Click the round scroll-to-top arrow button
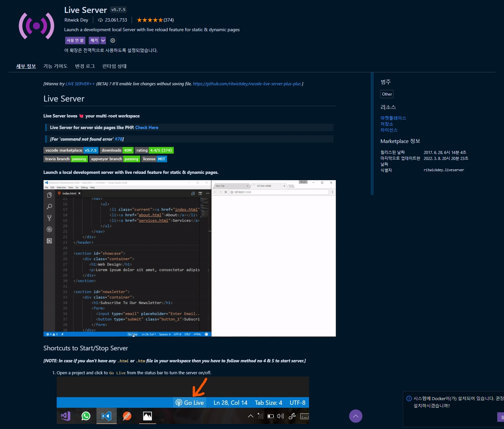The width and height of the screenshot is (504, 429). pyautogui.click(x=355, y=416)
